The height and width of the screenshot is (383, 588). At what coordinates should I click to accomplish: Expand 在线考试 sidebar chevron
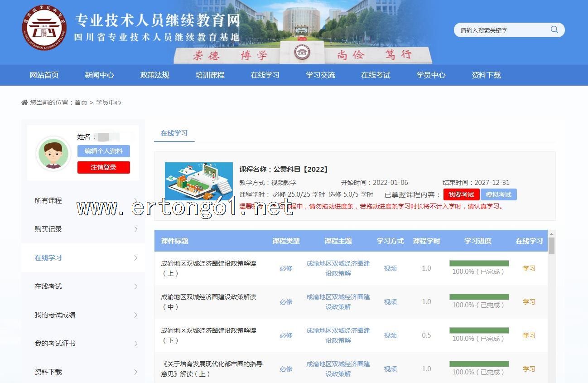tap(135, 286)
